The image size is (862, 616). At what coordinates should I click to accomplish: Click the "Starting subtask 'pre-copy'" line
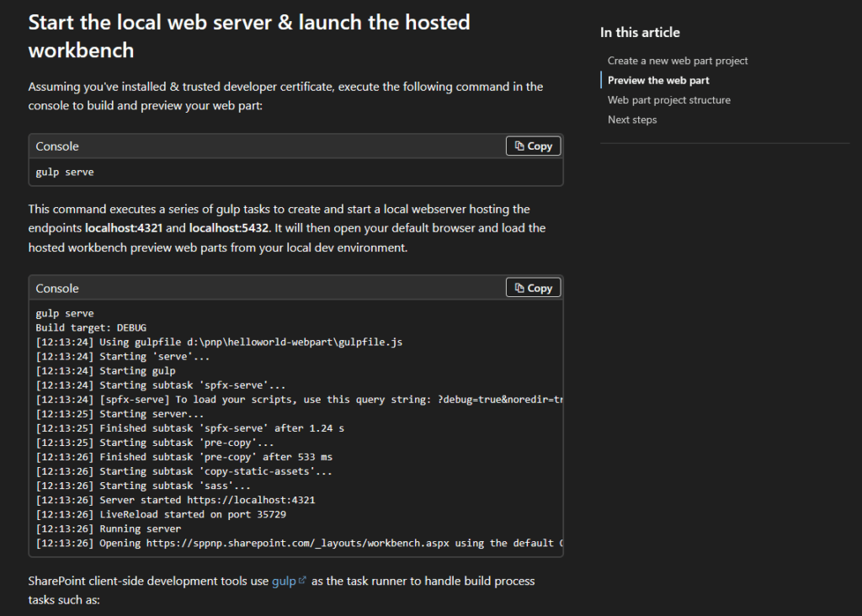tap(155, 443)
